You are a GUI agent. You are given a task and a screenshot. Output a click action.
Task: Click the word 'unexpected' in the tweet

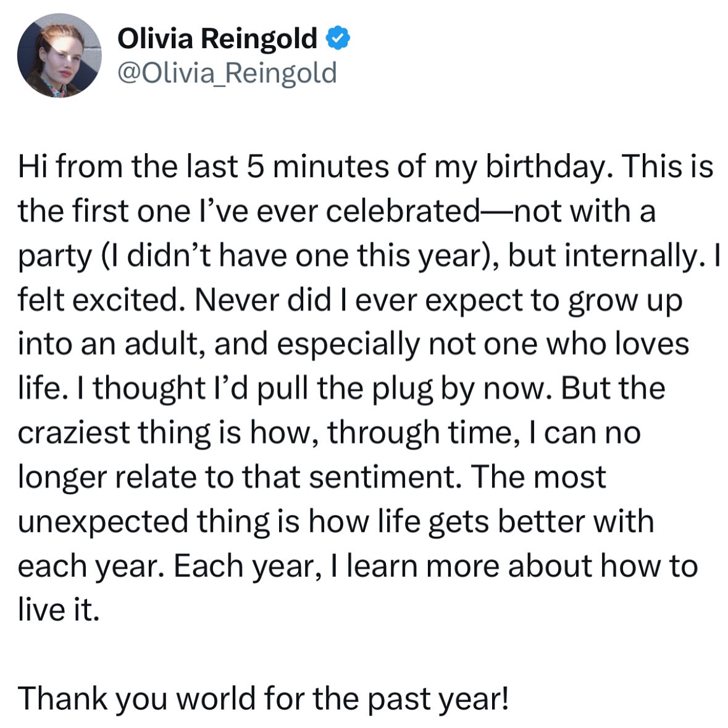click(x=103, y=522)
